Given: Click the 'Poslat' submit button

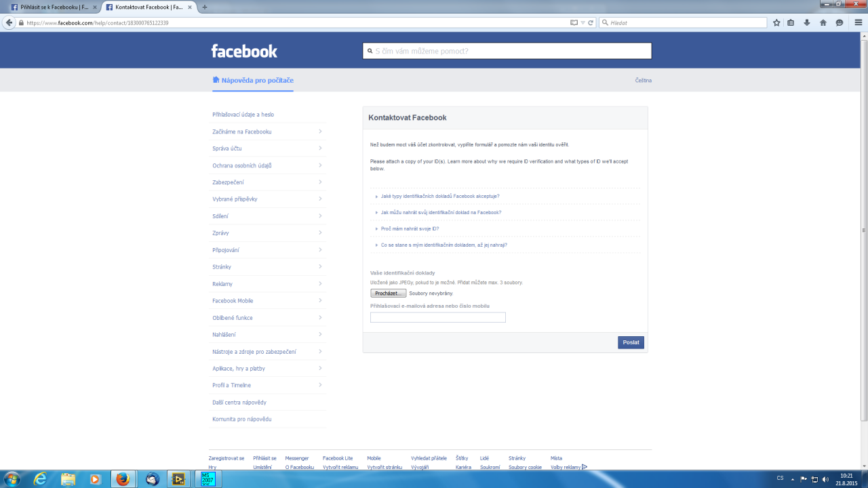Looking at the screenshot, I should 631,342.
